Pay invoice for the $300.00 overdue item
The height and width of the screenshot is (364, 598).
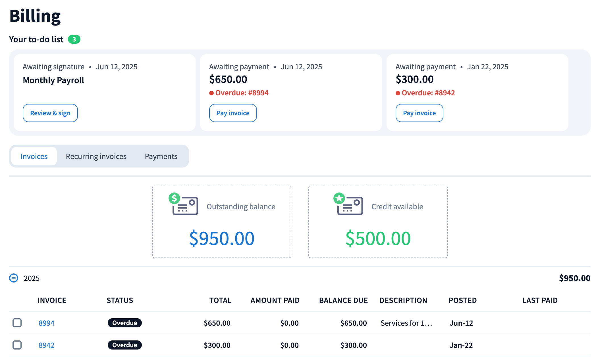click(419, 113)
